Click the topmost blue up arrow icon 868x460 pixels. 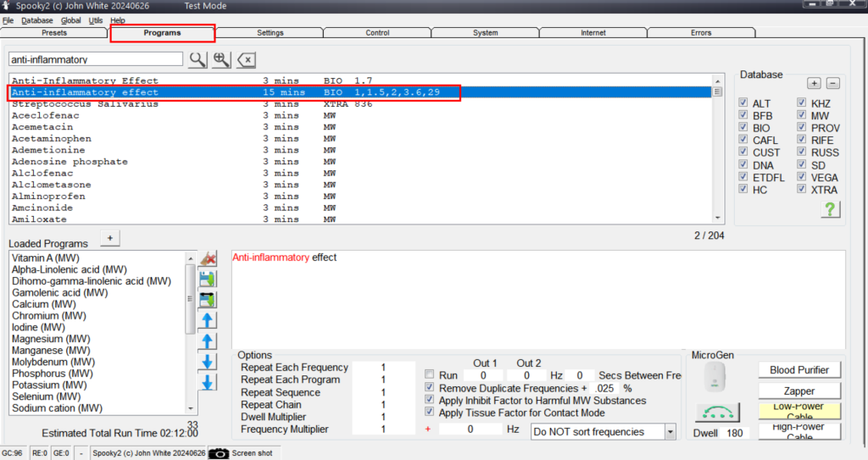pos(207,320)
